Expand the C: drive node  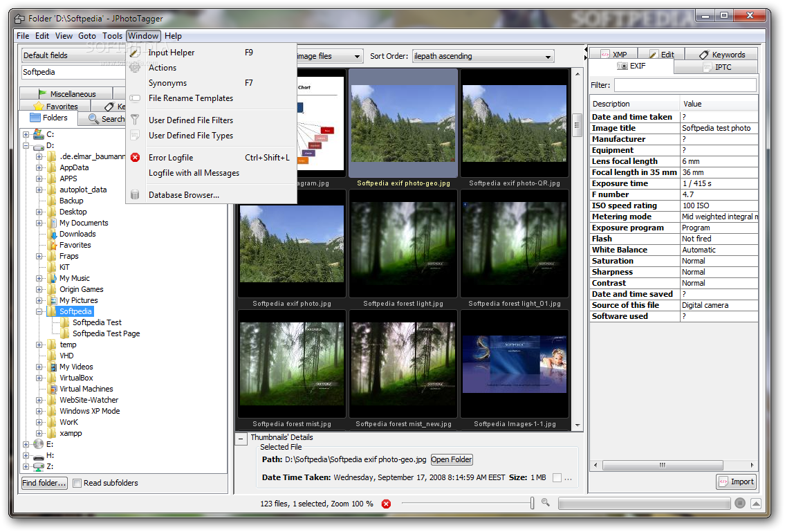[x=26, y=134]
